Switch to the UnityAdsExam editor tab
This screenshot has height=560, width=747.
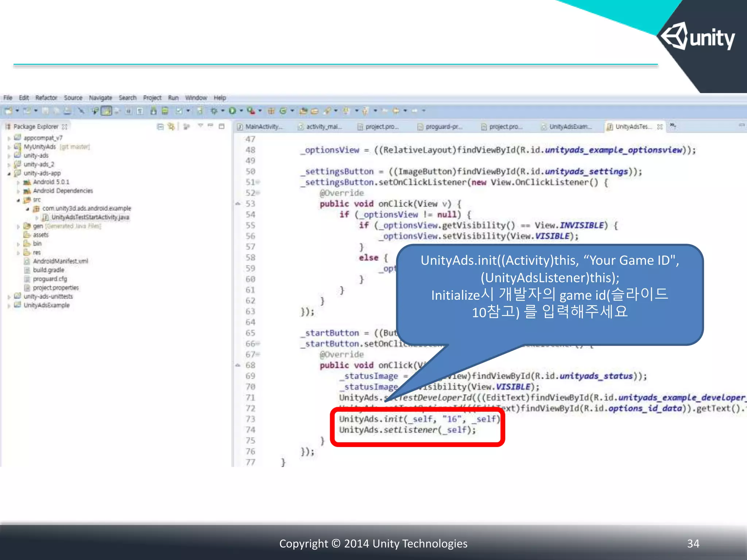[566, 127]
